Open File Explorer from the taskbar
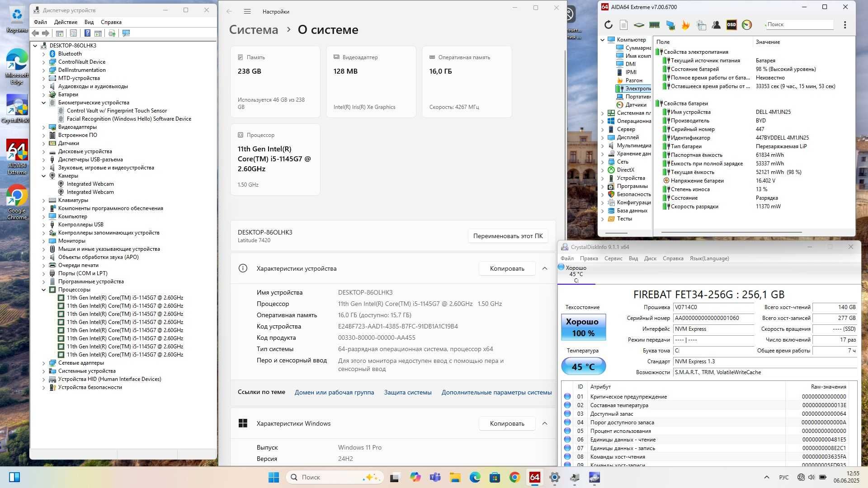 click(455, 477)
